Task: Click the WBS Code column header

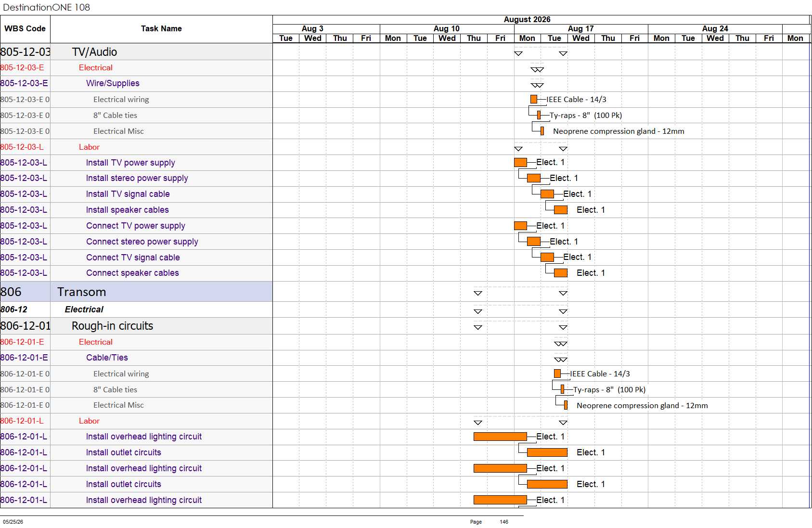Action: tap(25, 29)
